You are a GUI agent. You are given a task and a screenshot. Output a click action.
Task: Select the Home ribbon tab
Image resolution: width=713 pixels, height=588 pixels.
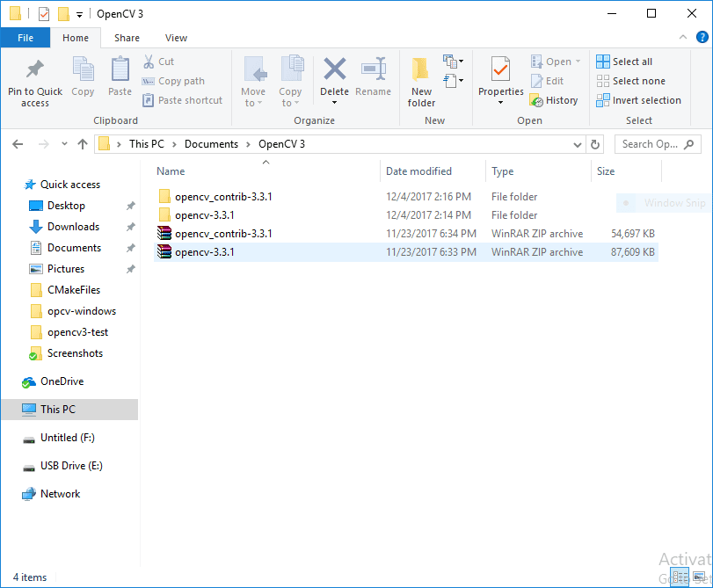(76, 38)
